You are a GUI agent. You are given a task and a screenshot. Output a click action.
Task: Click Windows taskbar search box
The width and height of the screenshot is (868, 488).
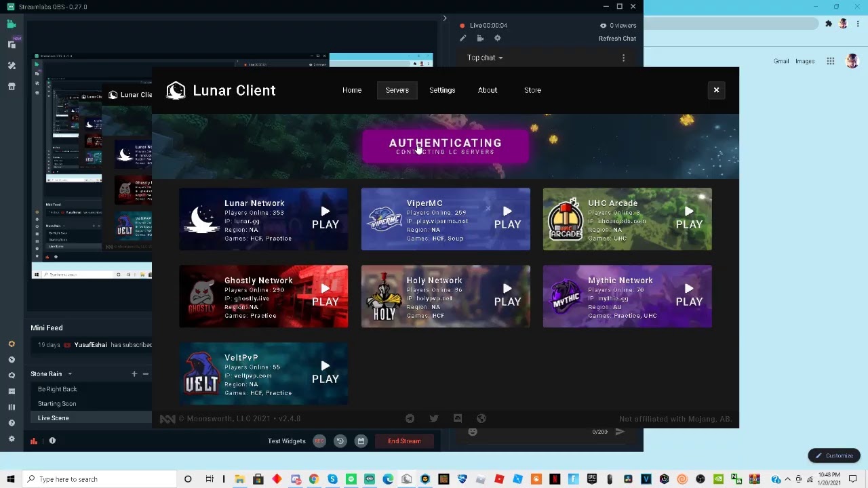coord(99,479)
